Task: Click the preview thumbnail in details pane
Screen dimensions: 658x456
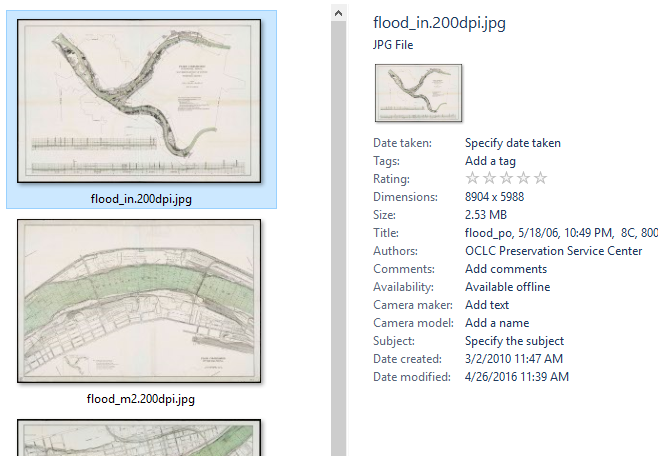Action: click(x=418, y=93)
